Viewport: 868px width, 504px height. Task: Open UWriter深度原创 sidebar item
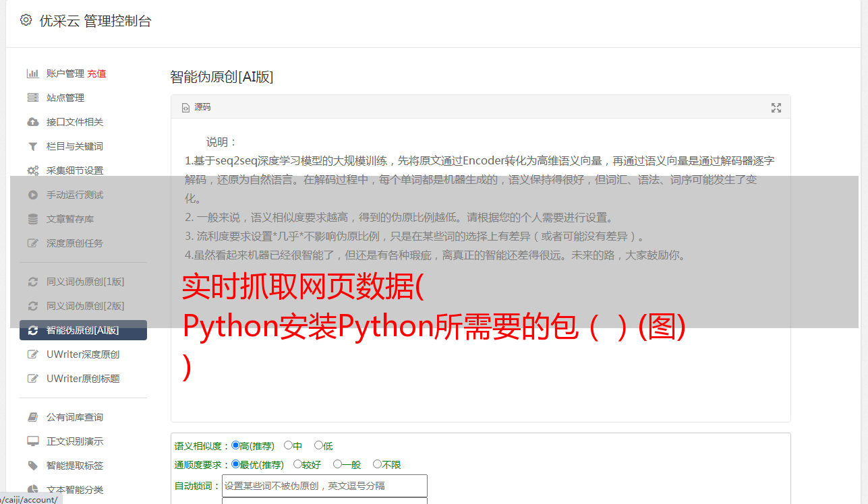(x=83, y=354)
